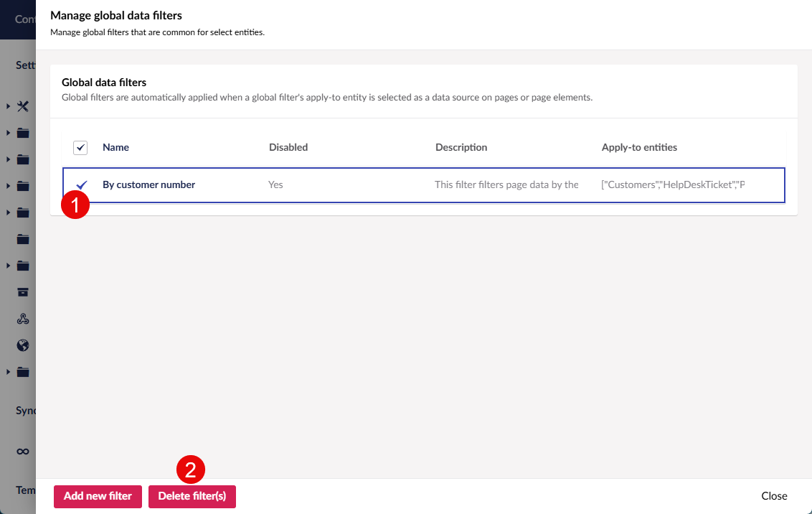Expand the arrow beside the bottom-most folder
Screen dimensions: 812x514
8,372
